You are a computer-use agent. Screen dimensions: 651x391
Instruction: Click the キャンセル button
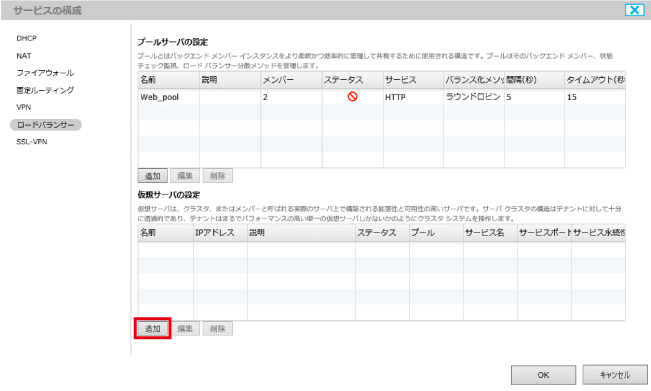tap(615, 375)
